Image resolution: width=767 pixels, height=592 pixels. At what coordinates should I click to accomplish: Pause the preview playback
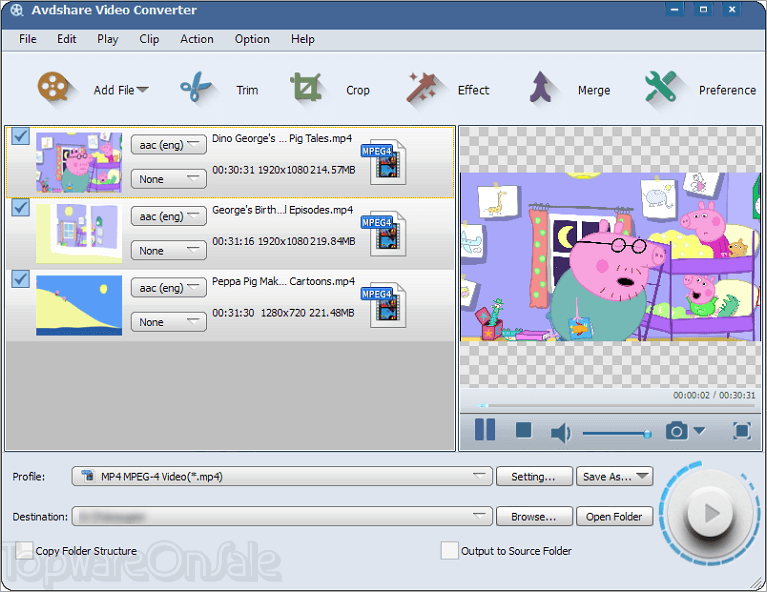click(485, 430)
